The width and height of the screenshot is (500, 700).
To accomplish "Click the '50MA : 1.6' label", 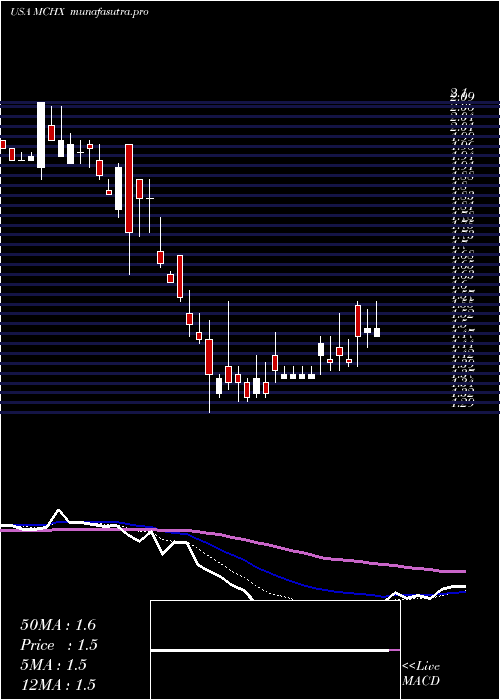I will click(x=58, y=625).
